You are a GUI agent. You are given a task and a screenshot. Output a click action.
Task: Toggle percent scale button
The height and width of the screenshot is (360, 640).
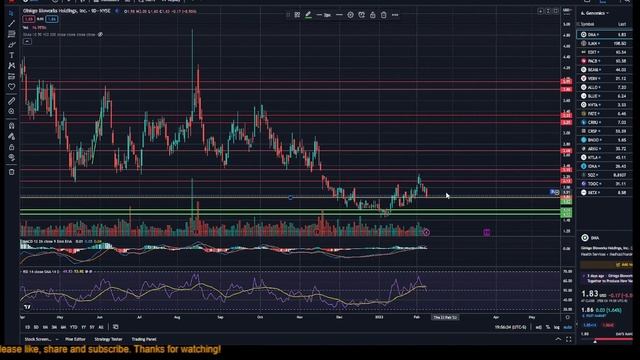tap(548, 327)
